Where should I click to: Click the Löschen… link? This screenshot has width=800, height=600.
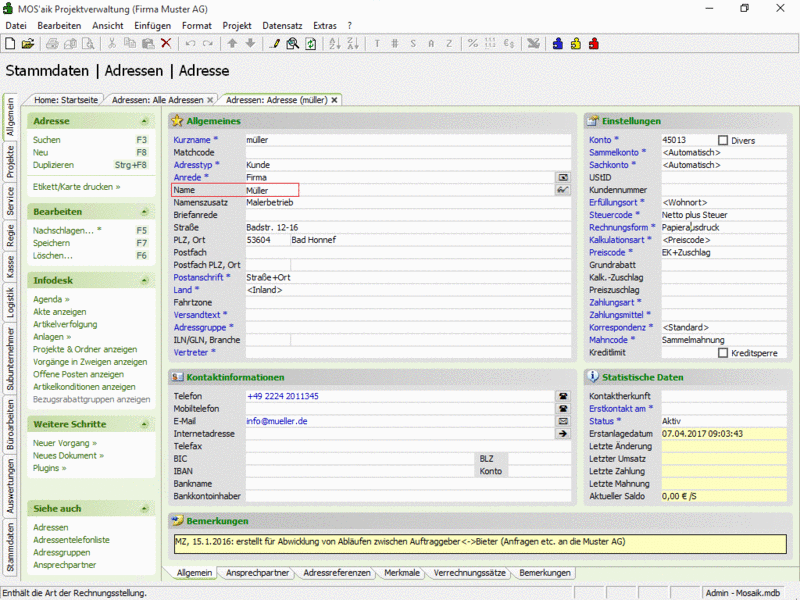coord(53,256)
